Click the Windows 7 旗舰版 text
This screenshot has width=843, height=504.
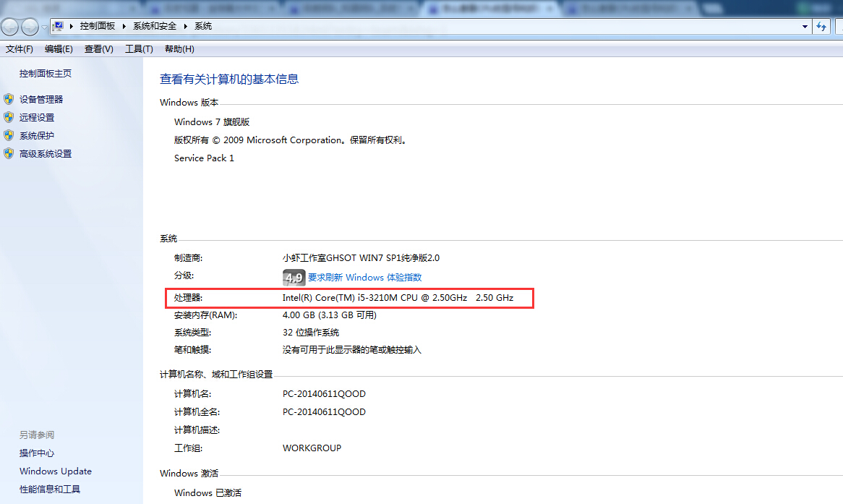212,122
